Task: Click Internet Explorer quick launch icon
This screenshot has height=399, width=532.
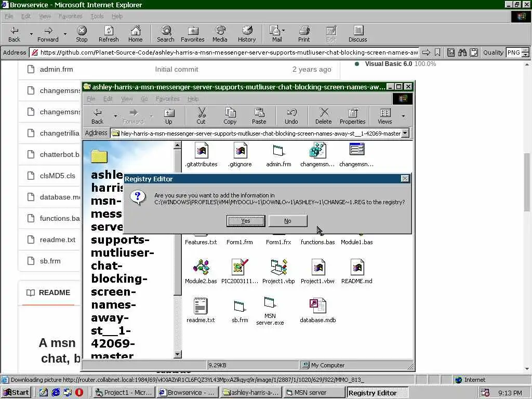Action: click(x=56, y=393)
